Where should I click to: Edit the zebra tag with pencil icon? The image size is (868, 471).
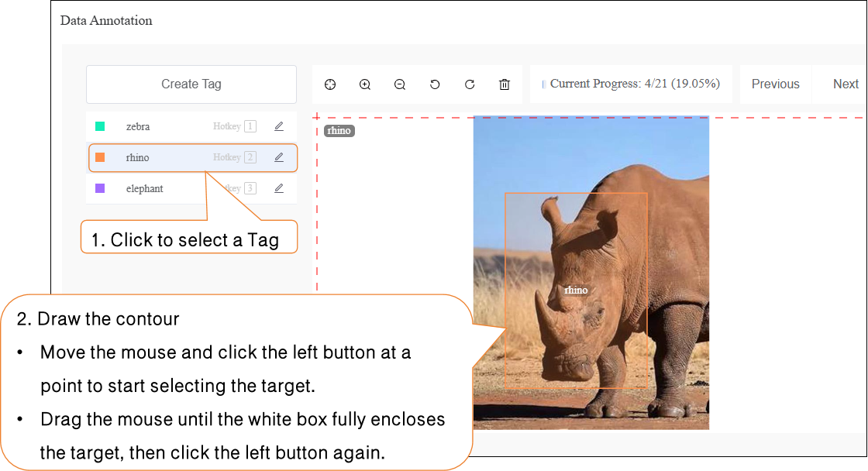279,126
